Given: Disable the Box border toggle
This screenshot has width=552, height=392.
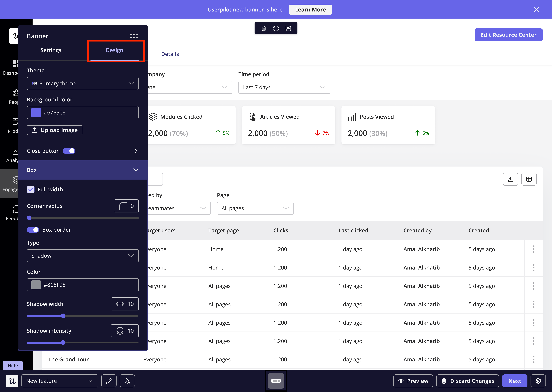Looking at the screenshot, I should coord(33,230).
